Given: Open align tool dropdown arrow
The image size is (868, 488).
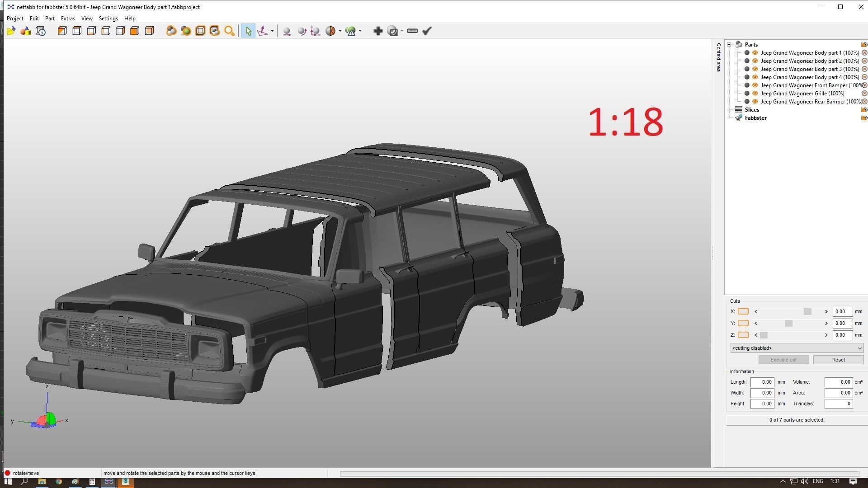Looking at the screenshot, I should [x=272, y=31].
